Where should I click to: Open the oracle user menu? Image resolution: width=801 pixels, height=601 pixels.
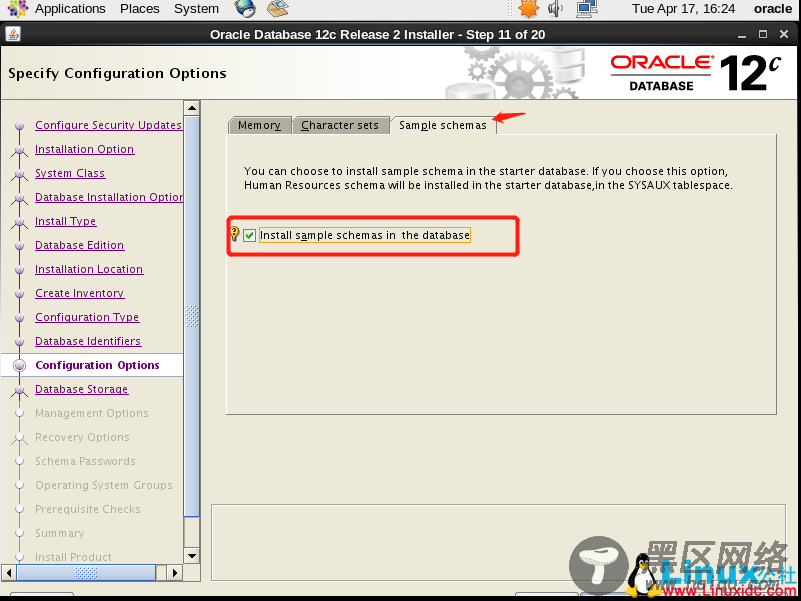point(772,9)
